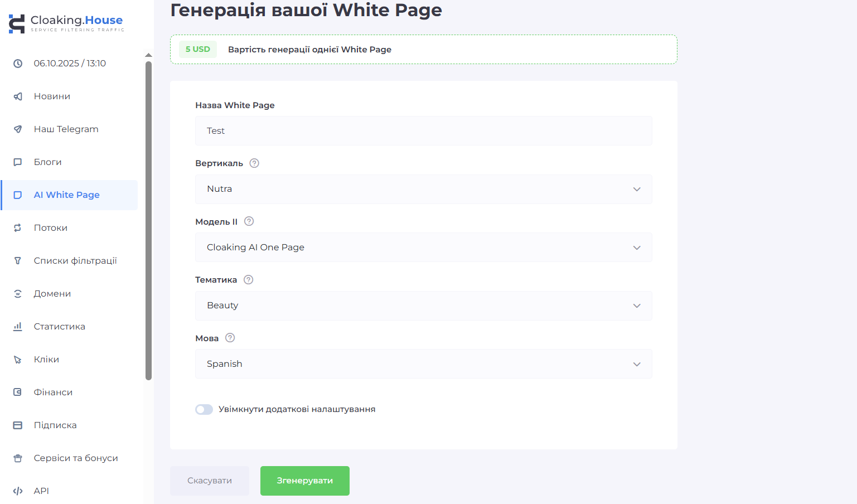Click the Скасувати button
This screenshot has width=857, height=504.
[210, 481]
